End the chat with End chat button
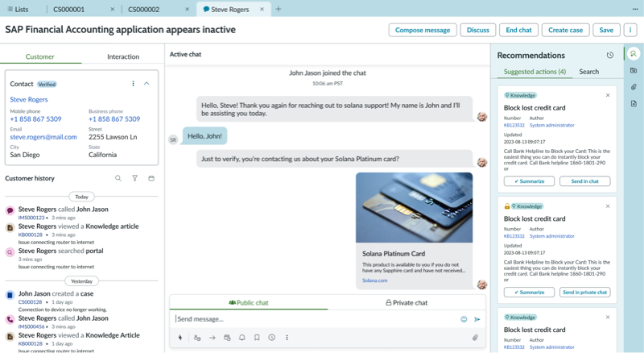 518,30
